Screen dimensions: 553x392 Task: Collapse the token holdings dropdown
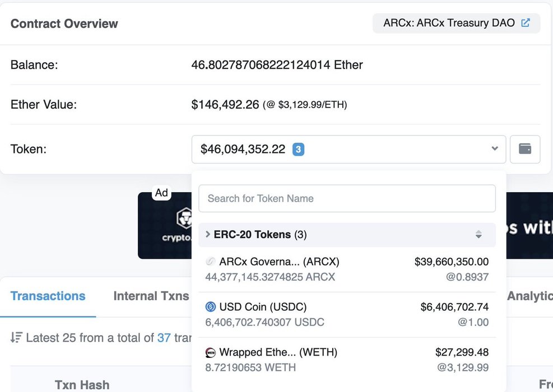494,149
